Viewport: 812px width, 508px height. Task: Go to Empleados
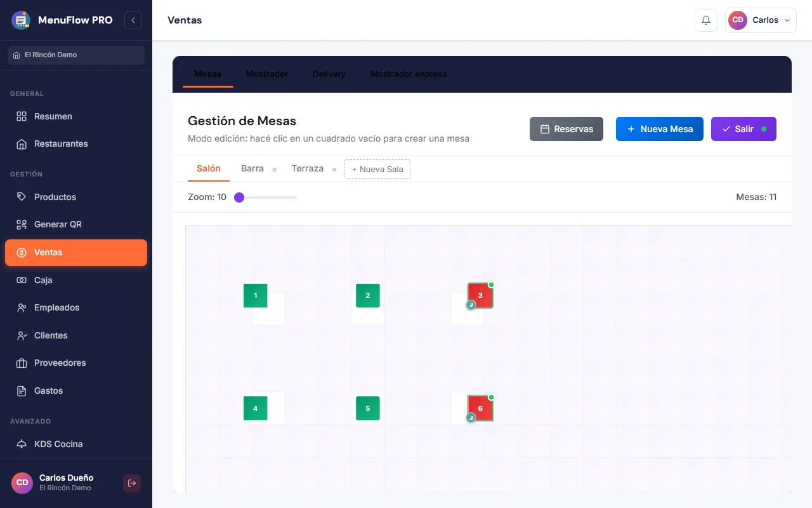point(76,307)
